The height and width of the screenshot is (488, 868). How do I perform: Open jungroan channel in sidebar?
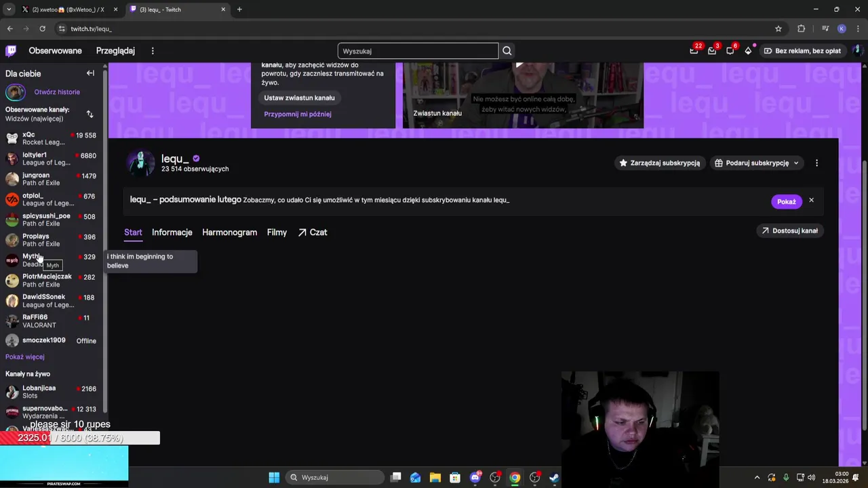tap(52, 179)
